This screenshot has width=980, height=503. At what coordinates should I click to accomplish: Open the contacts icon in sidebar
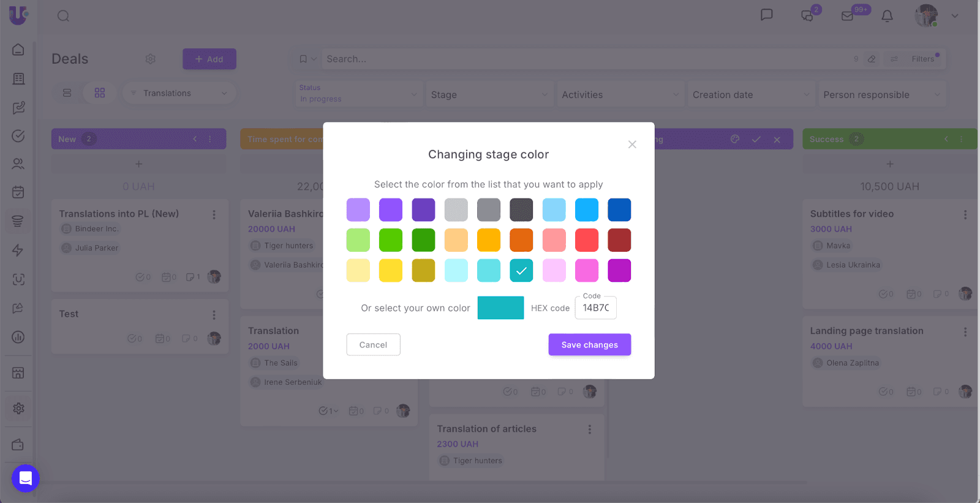tap(18, 164)
